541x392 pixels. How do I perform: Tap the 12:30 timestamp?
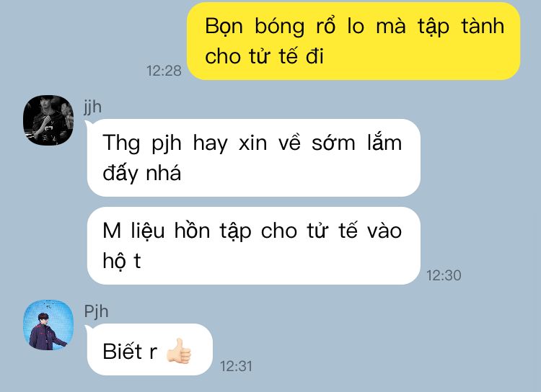(x=444, y=275)
